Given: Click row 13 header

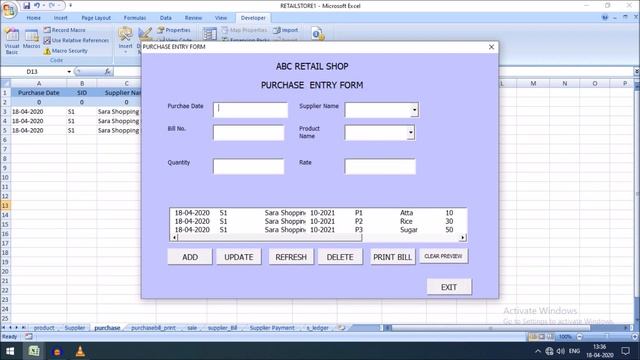Looking at the screenshot, I should click(5, 205).
